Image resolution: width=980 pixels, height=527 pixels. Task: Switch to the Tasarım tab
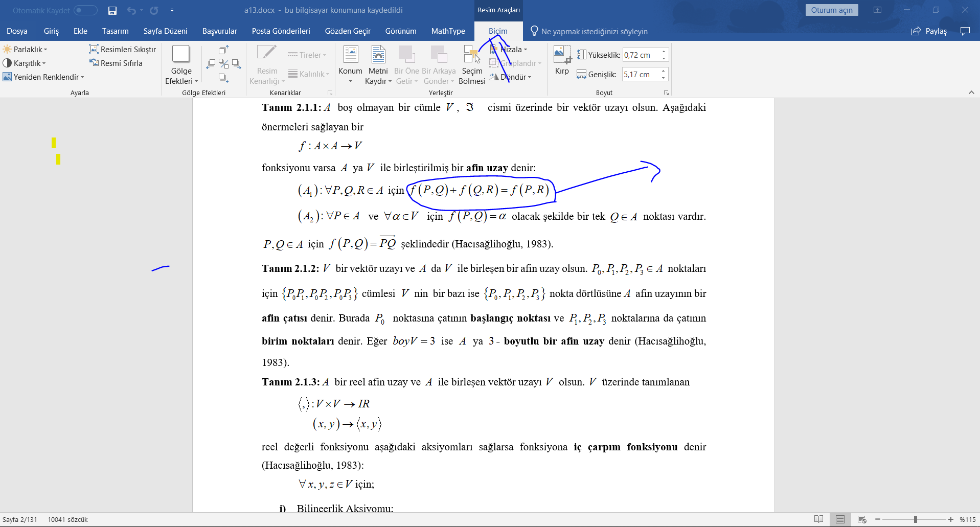click(115, 31)
